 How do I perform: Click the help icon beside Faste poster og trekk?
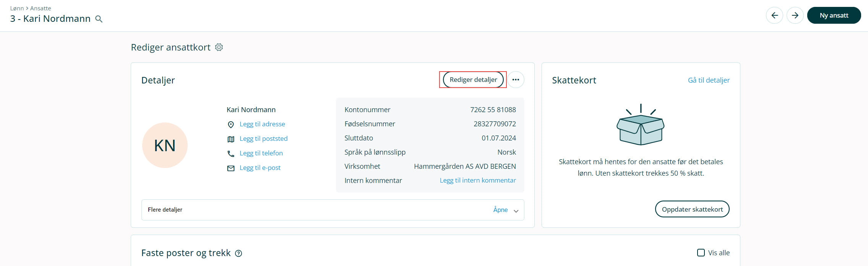tap(238, 253)
